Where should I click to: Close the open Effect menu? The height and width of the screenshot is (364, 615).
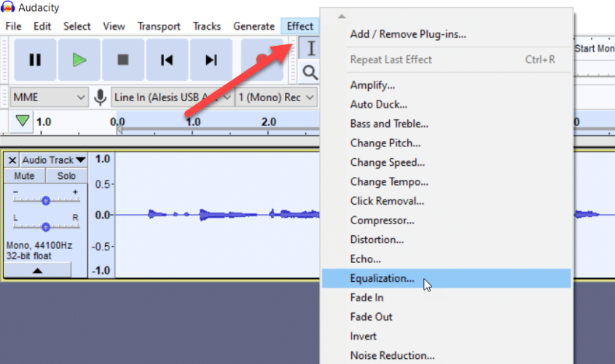pos(299,26)
